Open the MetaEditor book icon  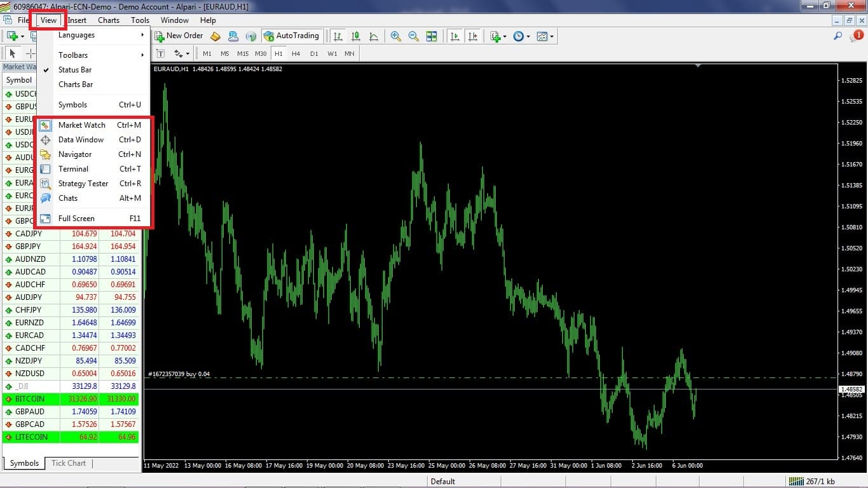(x=215, y=36)
